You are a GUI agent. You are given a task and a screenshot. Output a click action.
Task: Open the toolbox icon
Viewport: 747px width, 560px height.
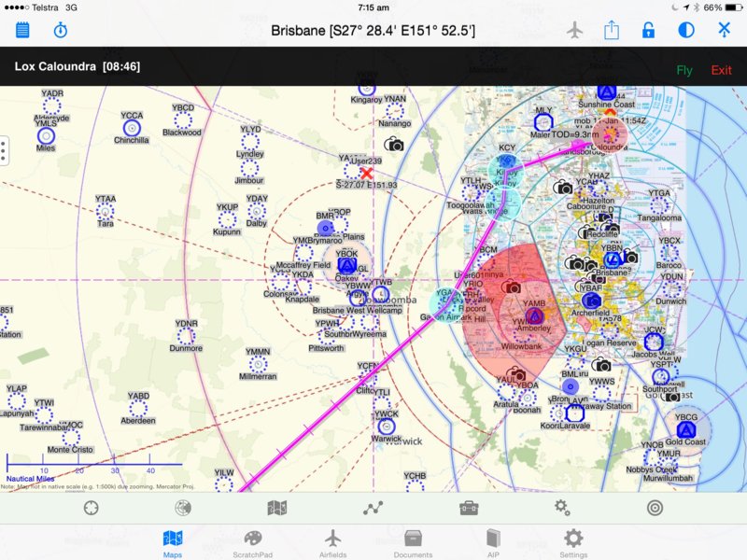(x=469, y=508)
